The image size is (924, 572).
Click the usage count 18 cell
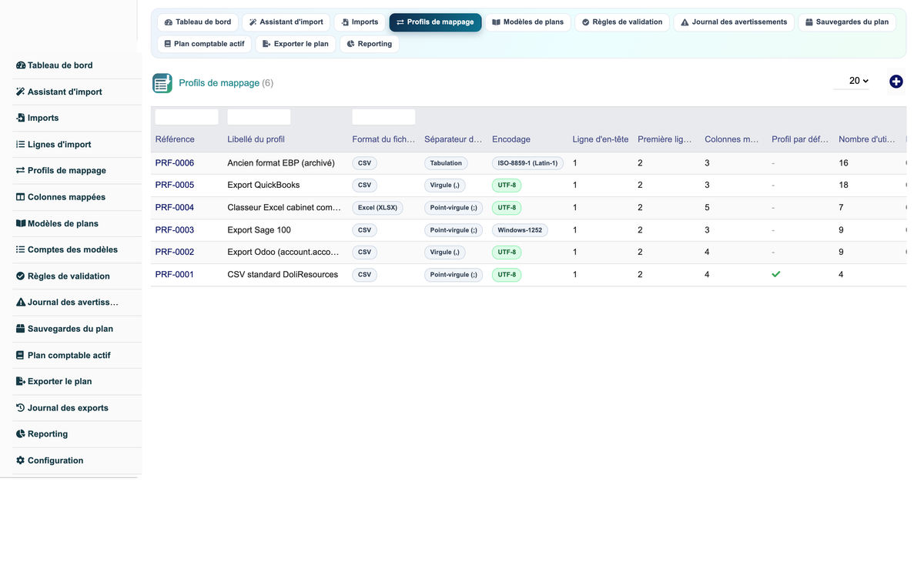pyautogui.click(x=844, y=185)
